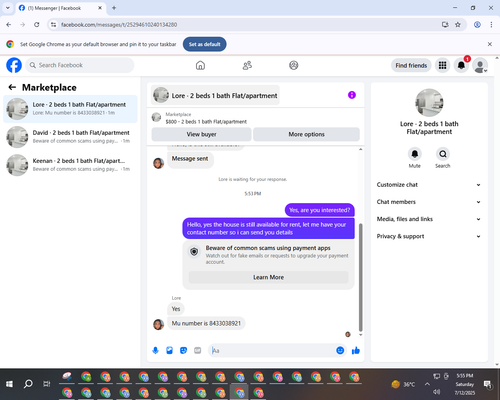The height and width of the screenshot is (400, 500).
Task: Click the message text box Aa
Action: (x=272, y=350)
